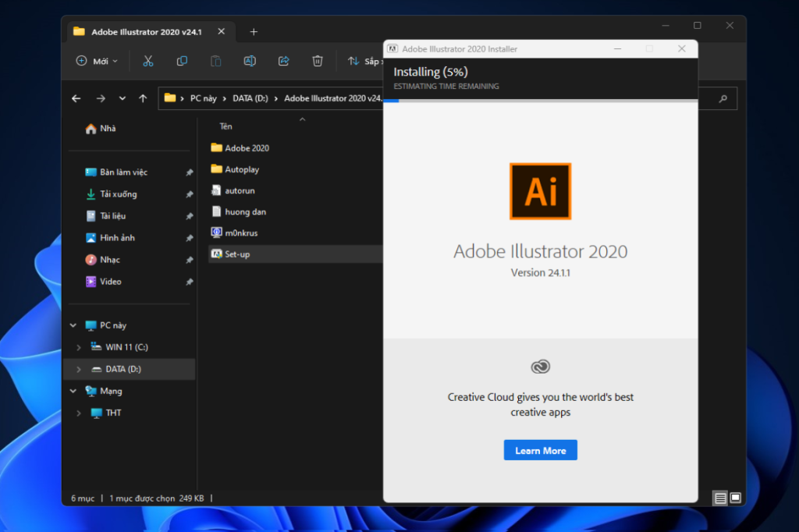This screenshot has height=532, width=799.
Task: Select the Adobe 2020 folder
Action: pos(247,148)
